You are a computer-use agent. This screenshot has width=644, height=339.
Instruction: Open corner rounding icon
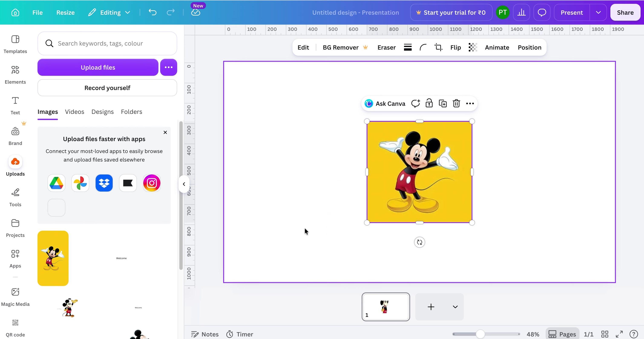(423, 47)
